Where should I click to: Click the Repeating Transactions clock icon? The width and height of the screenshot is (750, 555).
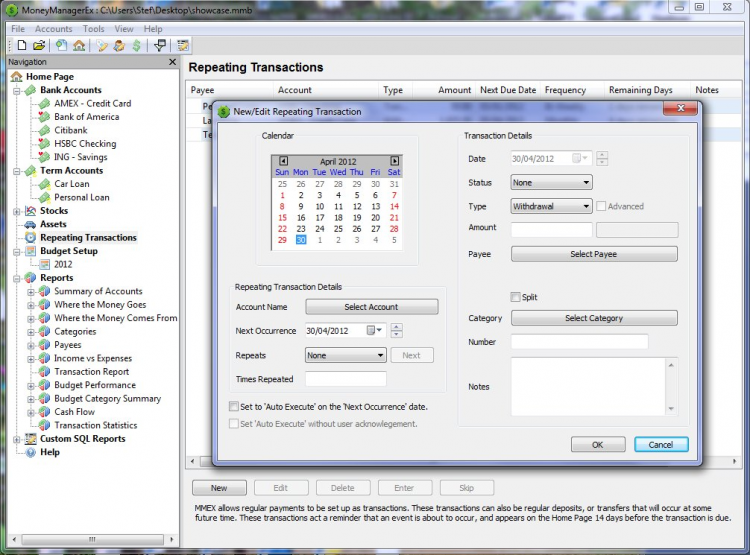[31, 237]
